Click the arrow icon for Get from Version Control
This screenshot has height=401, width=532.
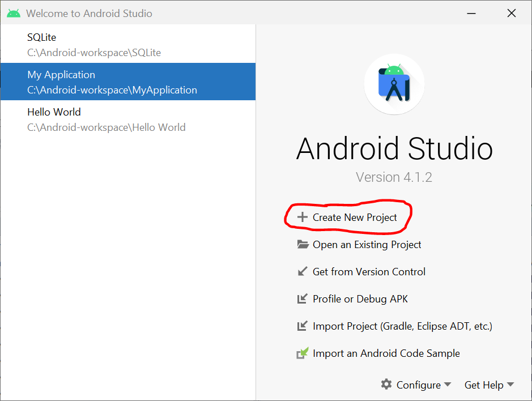tap(303, 272)
